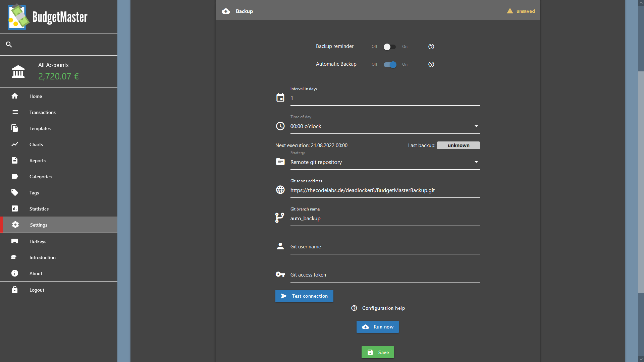Click the Backup cloud header icon
The height and width of the screenshot is (362, 644).
tap(226, 11)
